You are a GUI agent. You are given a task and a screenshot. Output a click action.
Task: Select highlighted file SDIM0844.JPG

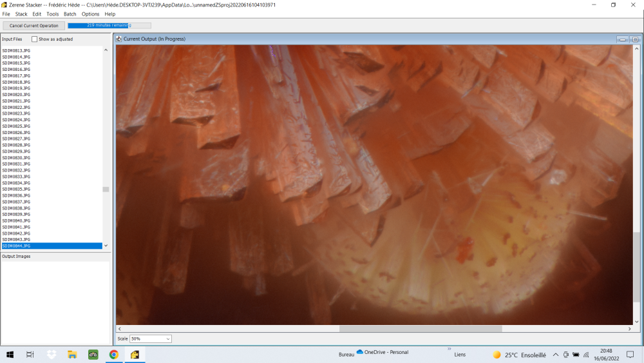[52, 246]
